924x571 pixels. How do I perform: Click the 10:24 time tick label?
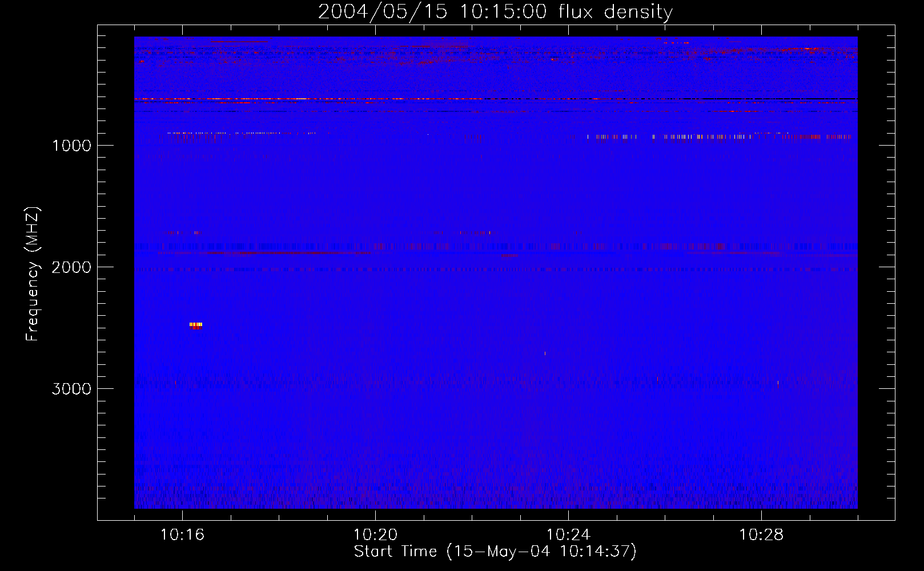coord(568,535)
